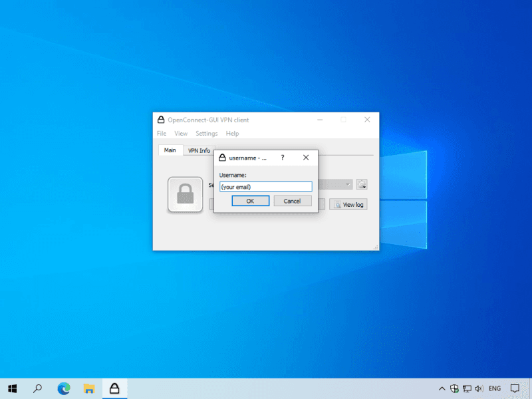Switch to the VPN Info tab

point(199,151)
